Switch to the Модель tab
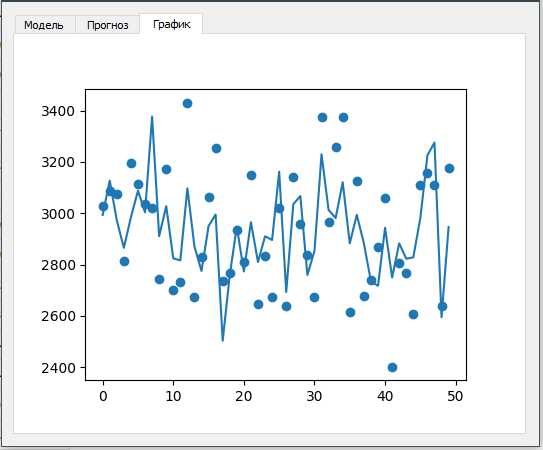 coord(44,25)
